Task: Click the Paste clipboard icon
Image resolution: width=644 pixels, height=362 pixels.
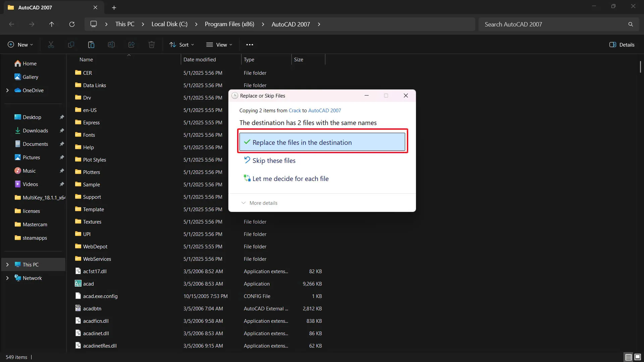Action: (91, 45)
